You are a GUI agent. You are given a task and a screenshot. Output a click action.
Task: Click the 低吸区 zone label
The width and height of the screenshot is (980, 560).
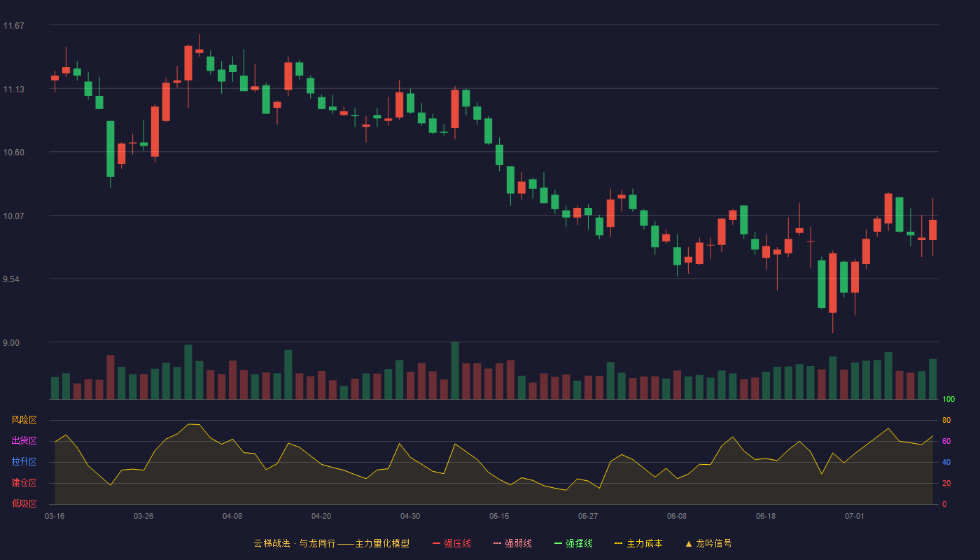pos(24,504)
